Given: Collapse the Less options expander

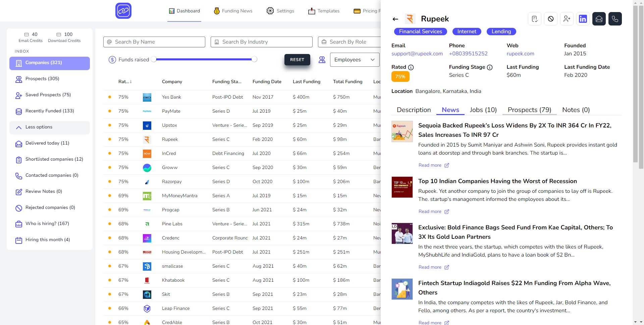Looking at the screenshot, I should coord(50,127).
